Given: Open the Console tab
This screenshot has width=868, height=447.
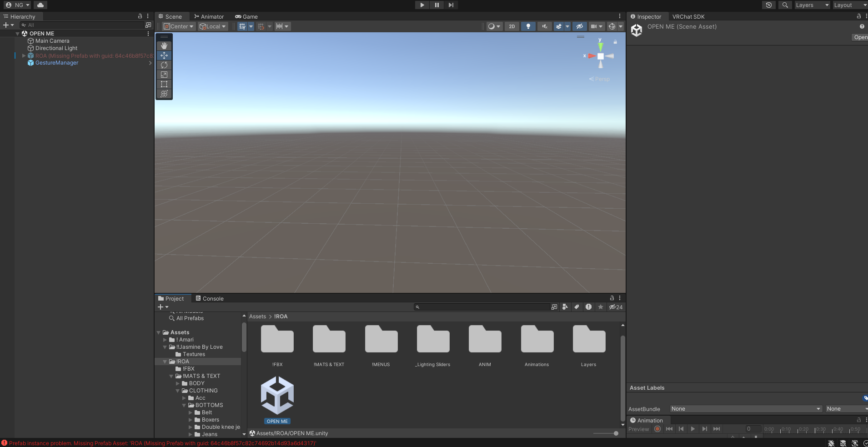Looking at the screenshot, I should coord(210,298).
